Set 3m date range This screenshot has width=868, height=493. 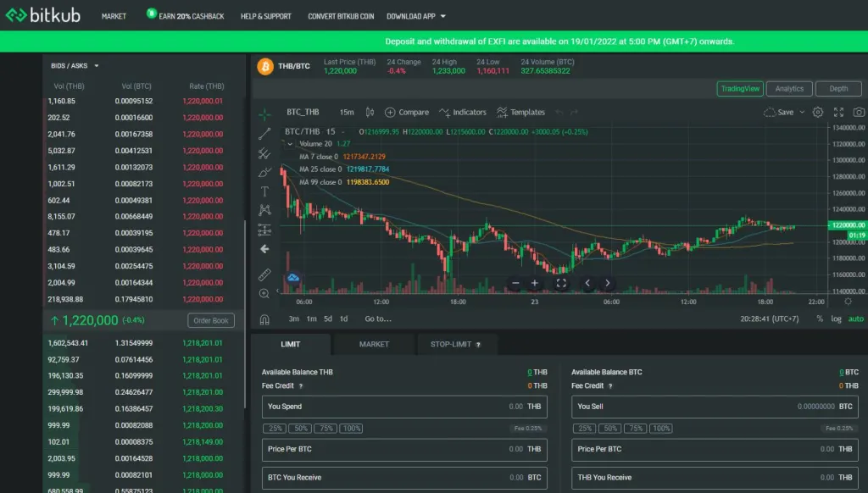click(x=294, y=319)
